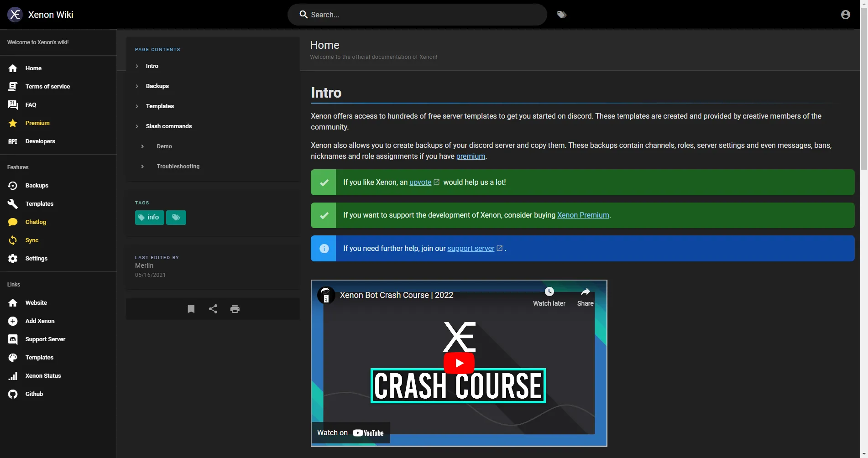The width and height of the screenshot is (868, 458).
Task: Follow the premium link in intro text
Action: pyautogui.click(x=471, y=156)
